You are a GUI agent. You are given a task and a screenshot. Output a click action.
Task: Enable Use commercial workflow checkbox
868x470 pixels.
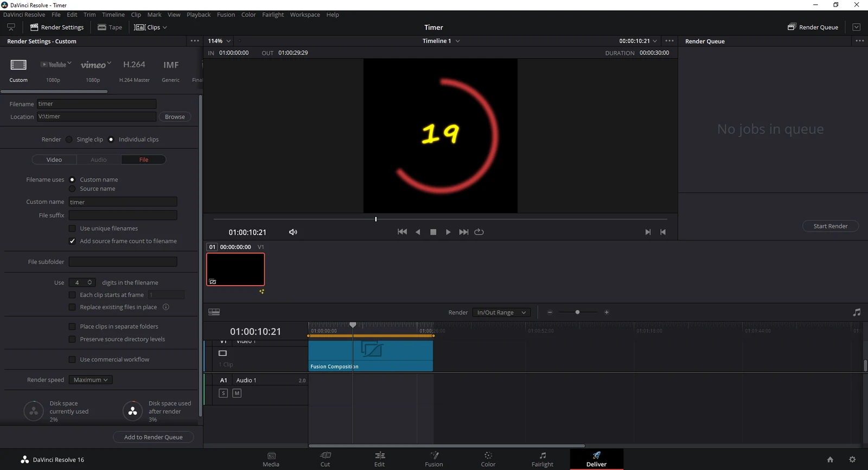point(72,359)
